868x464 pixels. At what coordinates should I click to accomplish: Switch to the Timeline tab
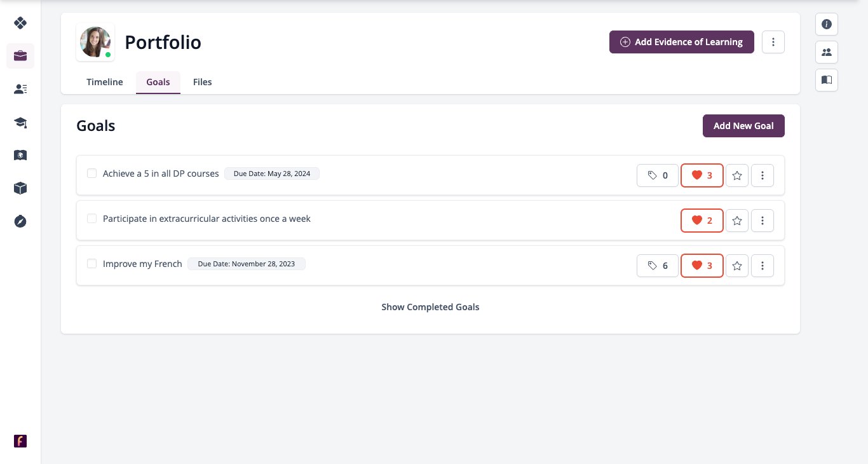pyautogui.click(x=105, y=82)
